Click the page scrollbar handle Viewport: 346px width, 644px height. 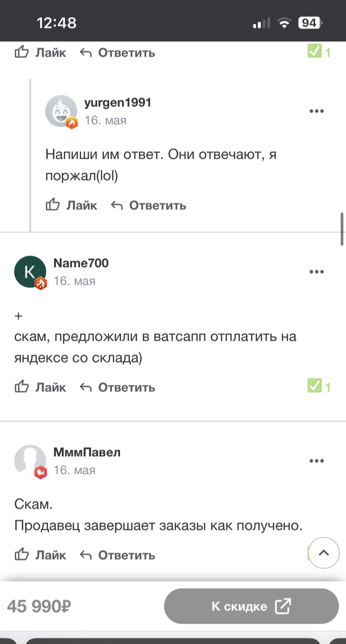tap(342, 229)
